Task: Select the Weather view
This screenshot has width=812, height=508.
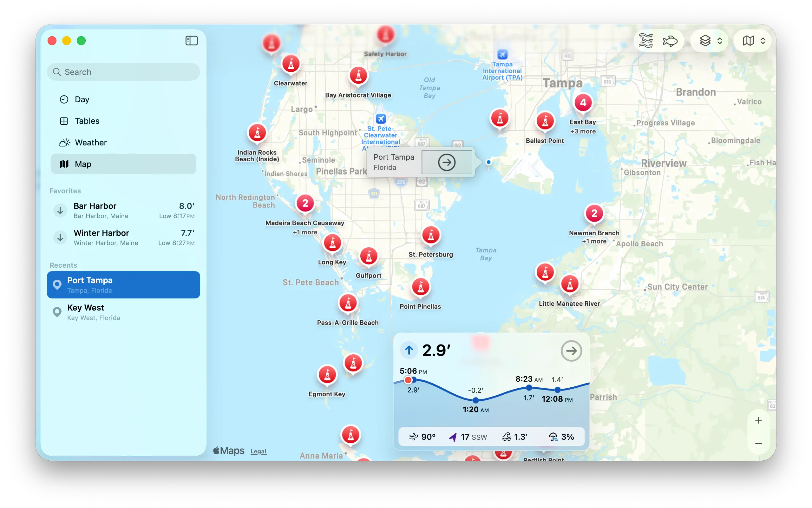Action: click(x=123, y=143)
